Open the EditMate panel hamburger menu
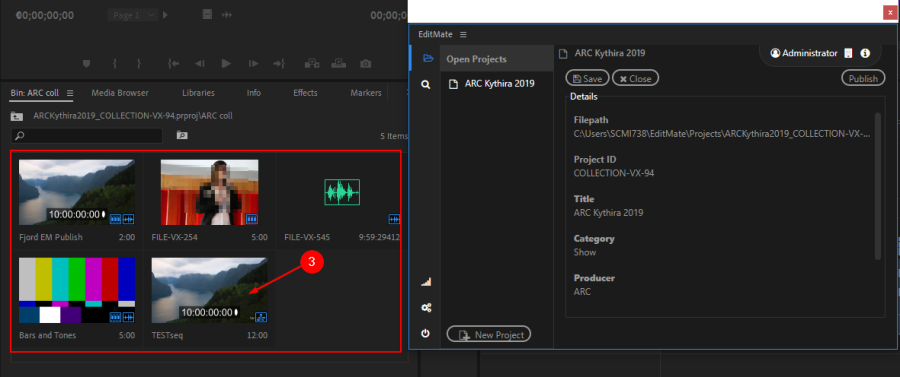The width and height of the screenshot is (900, 377). [x=463, y=34]
